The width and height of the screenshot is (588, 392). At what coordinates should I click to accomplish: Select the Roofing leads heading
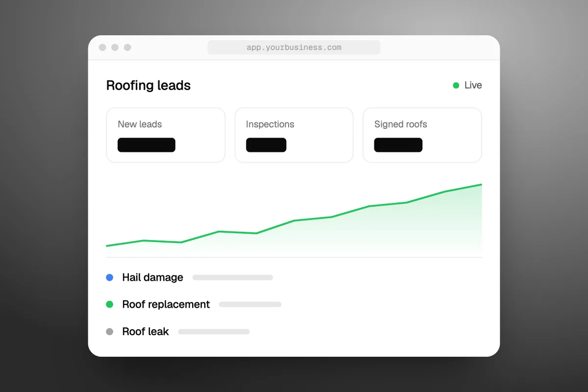click(x=148, y=85)
